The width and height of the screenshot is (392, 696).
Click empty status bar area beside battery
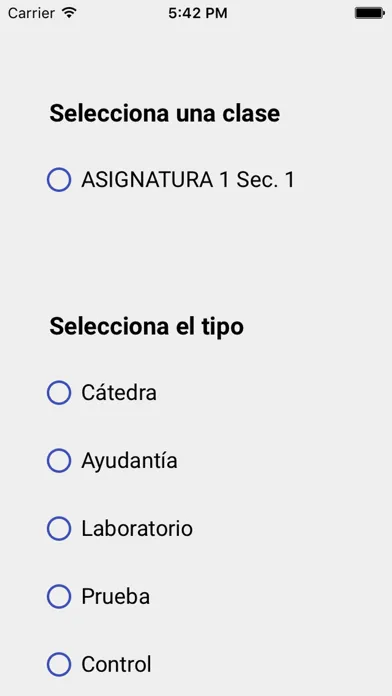tap(291, 13)
